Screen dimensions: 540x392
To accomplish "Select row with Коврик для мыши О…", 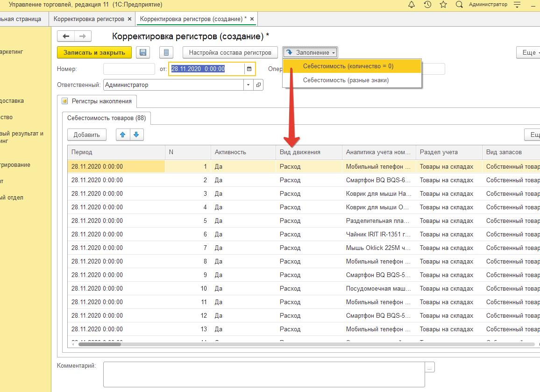I will tap(304, 207).
